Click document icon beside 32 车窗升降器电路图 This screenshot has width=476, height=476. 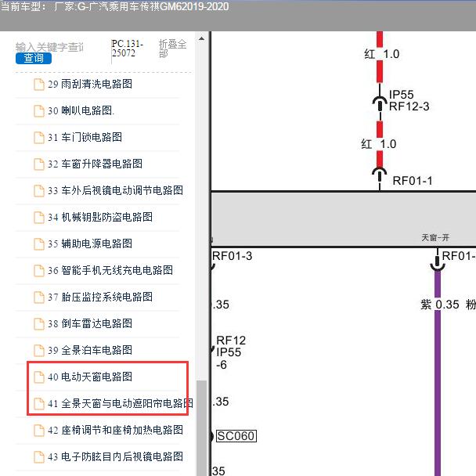pos(39,164)
